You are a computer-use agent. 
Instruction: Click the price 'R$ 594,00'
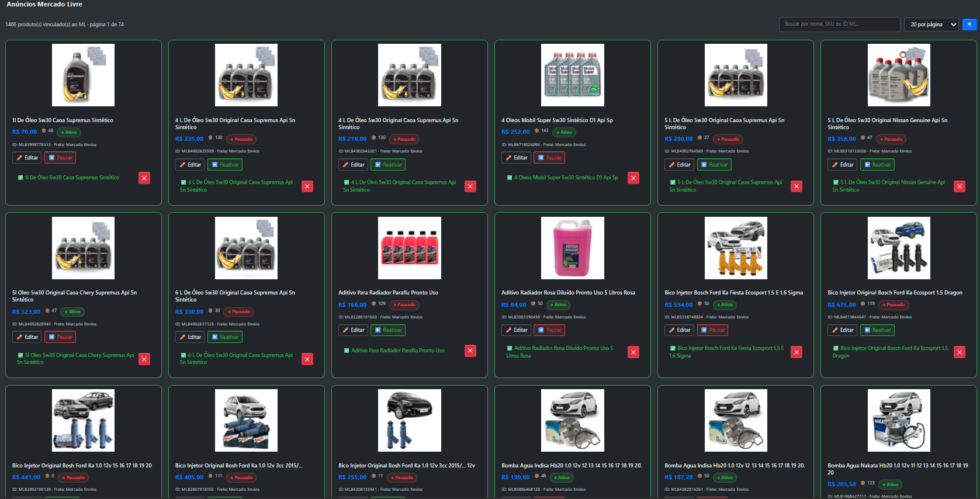point(678,305)
